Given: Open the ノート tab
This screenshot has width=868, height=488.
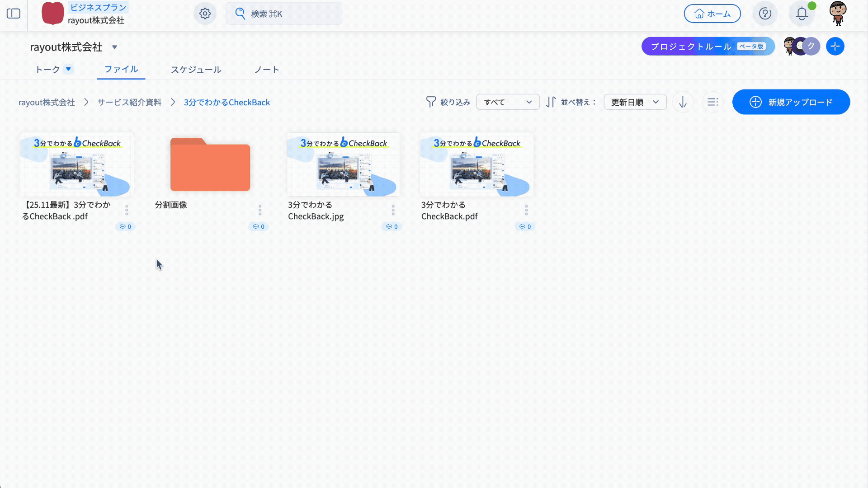Looking at the screenshot, I should tap(266, 70).
